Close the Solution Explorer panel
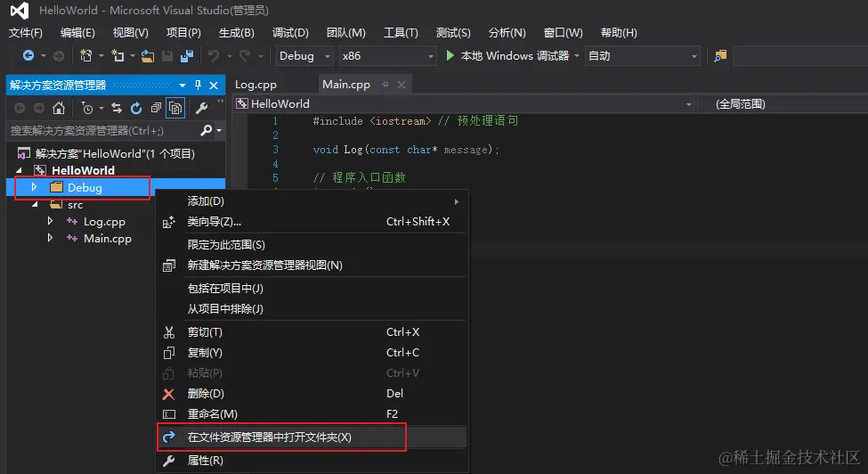Viewport: 868px width, 474px height. tap(214, 86)
